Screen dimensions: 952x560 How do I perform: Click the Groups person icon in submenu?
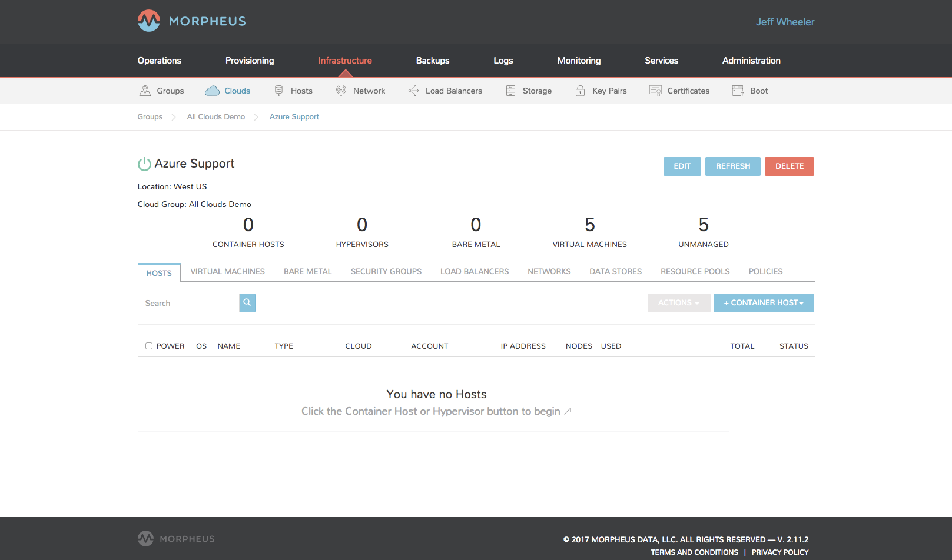(145, 91)
